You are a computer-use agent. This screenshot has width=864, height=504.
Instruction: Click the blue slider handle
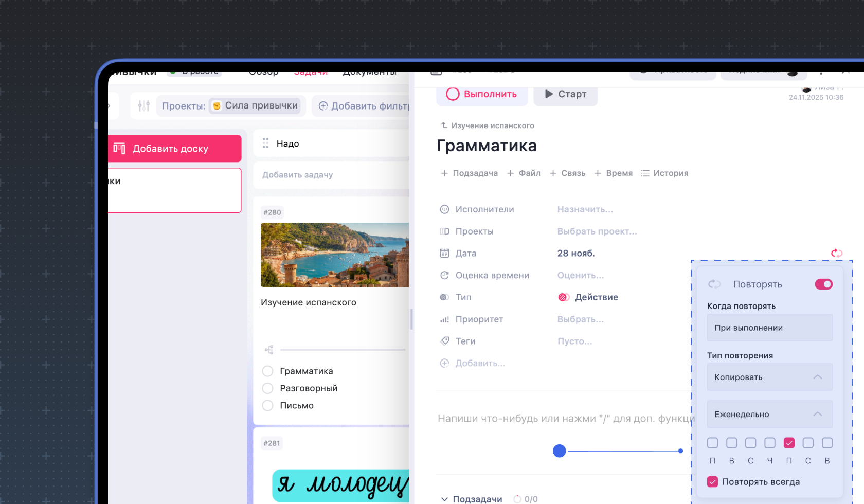559,451
